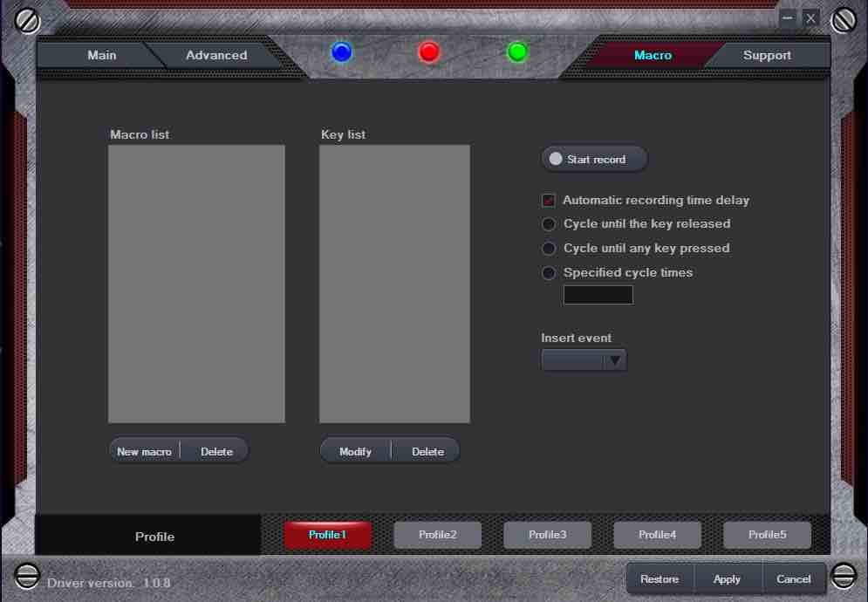Switch to Profile3
The height and width of the screenshot is (602, 868).
click(x=547, y=535)
